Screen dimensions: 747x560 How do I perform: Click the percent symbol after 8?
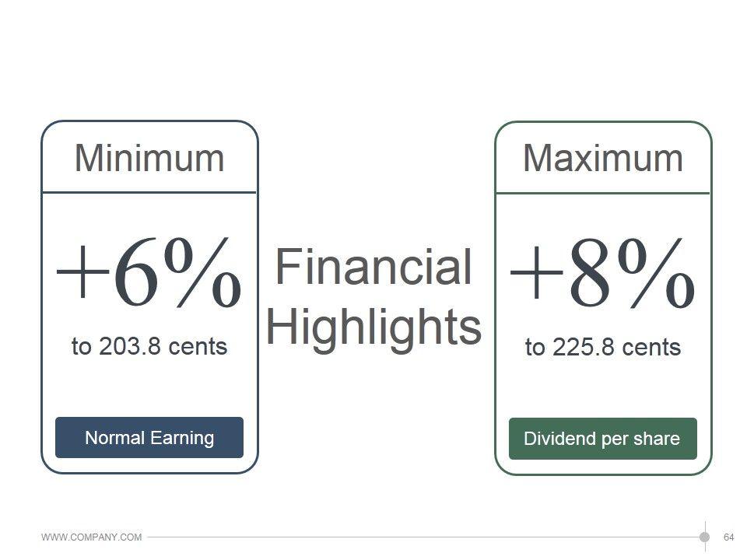coord(656,272)
